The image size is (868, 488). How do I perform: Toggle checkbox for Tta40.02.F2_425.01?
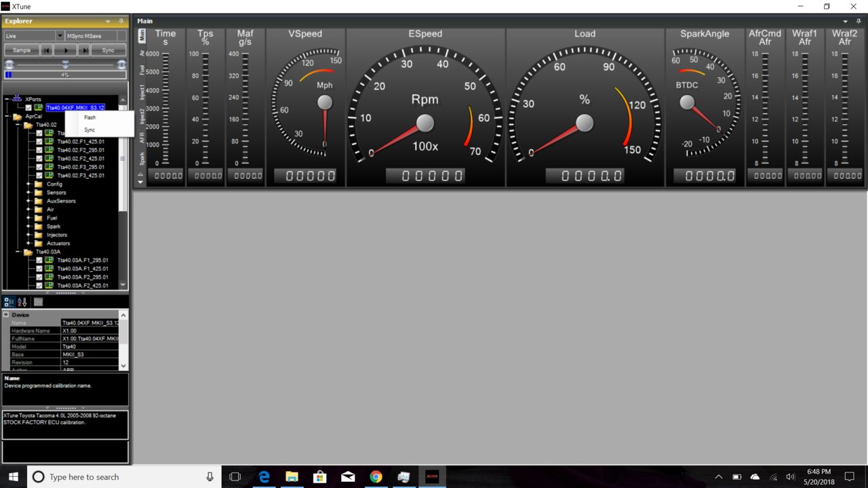(39, 159)
